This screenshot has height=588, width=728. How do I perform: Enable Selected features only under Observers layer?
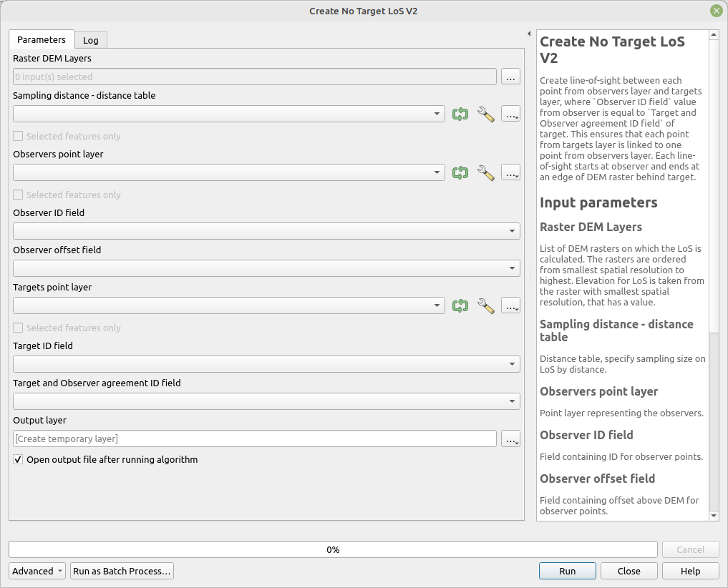(17, 195)
